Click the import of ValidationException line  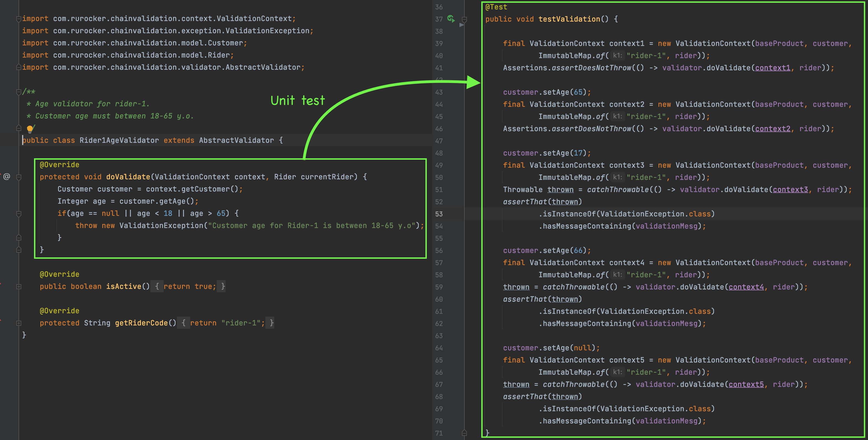click(x=168, y=31)
